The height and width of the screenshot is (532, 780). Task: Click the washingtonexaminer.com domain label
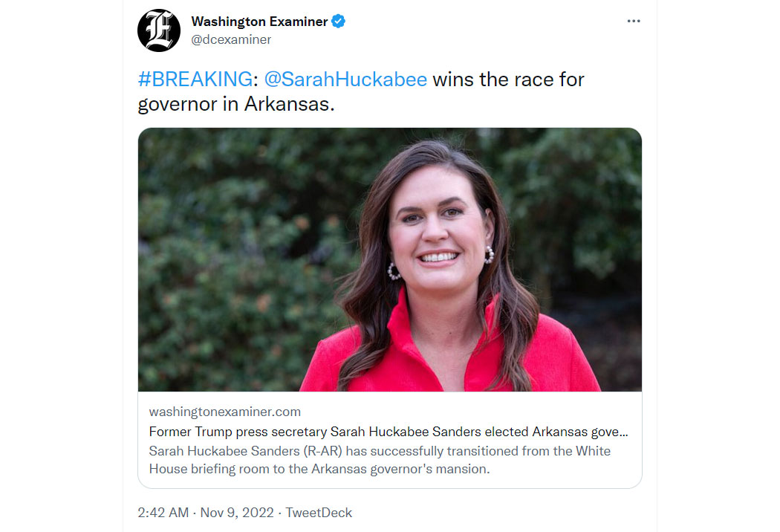point(225,412)
